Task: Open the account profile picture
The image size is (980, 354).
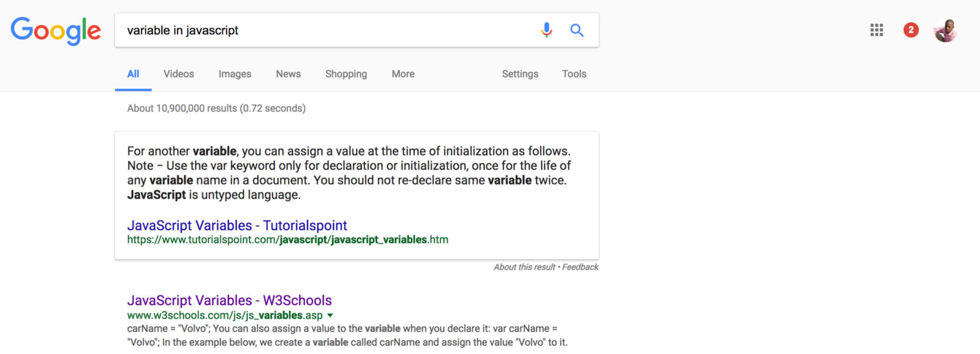Action: (x=945, y=30)
